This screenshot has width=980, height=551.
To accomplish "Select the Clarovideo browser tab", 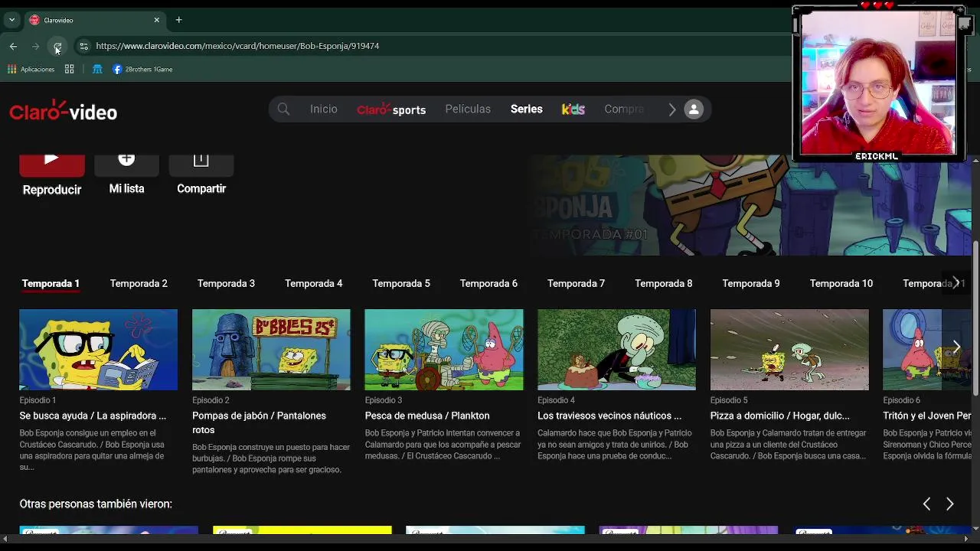I will click(x=93, y=20).
